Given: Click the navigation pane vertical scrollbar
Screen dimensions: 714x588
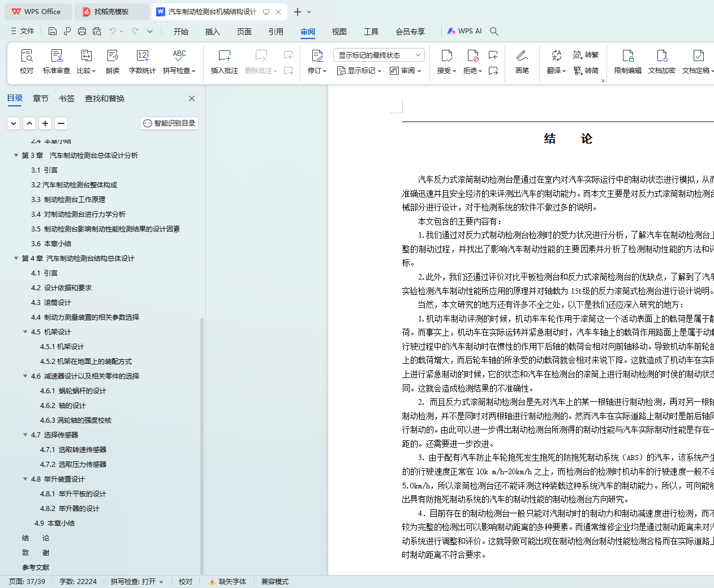Looking at the screenshot, I should coord(202,445).
